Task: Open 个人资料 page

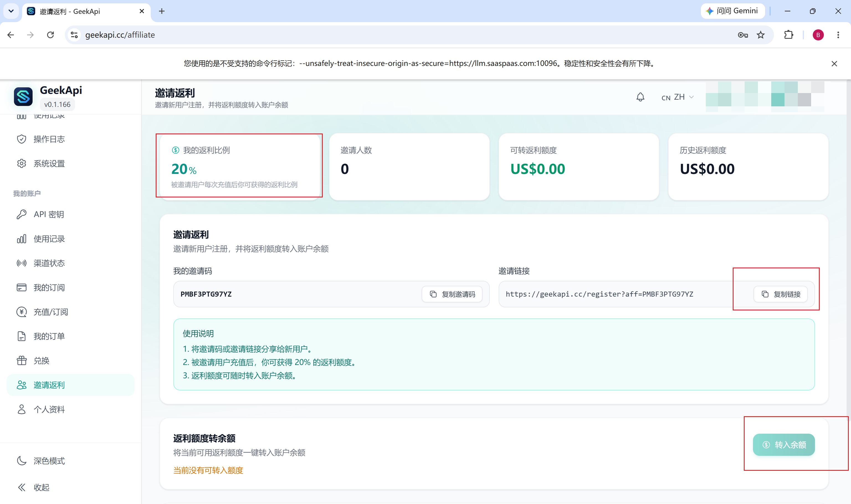Action: click(x=71, y=409)
